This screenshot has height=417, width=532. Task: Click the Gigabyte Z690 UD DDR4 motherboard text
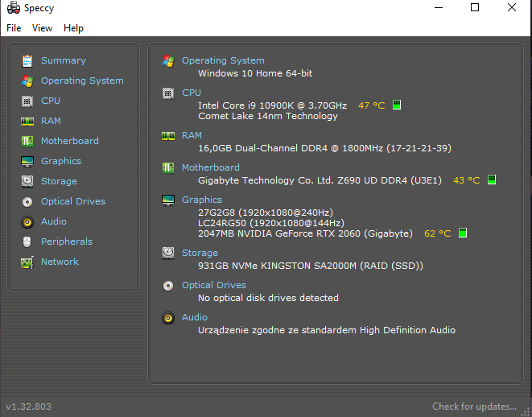coord(320,180)
